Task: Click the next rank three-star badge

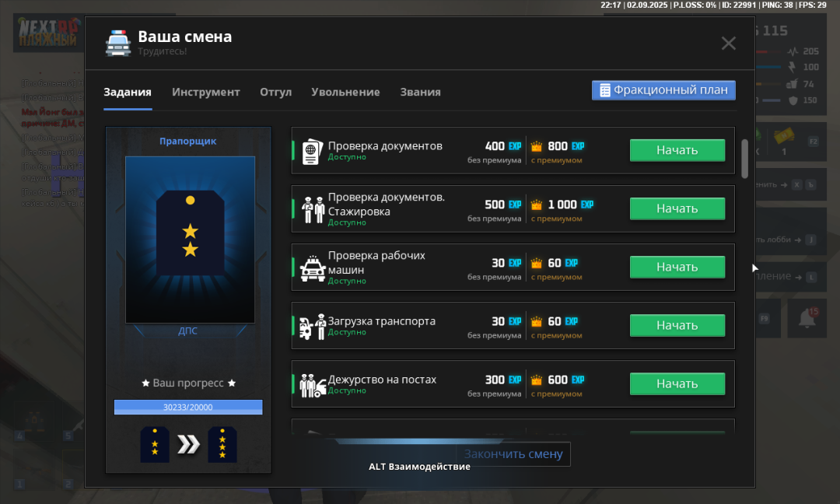Action: (222, 444)
